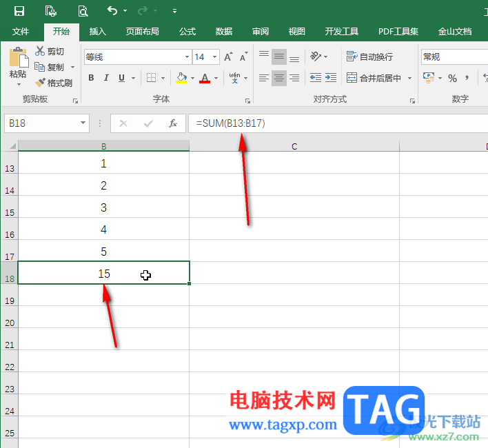
Task: Decrease indent icon
Action: tap(316, 78)
